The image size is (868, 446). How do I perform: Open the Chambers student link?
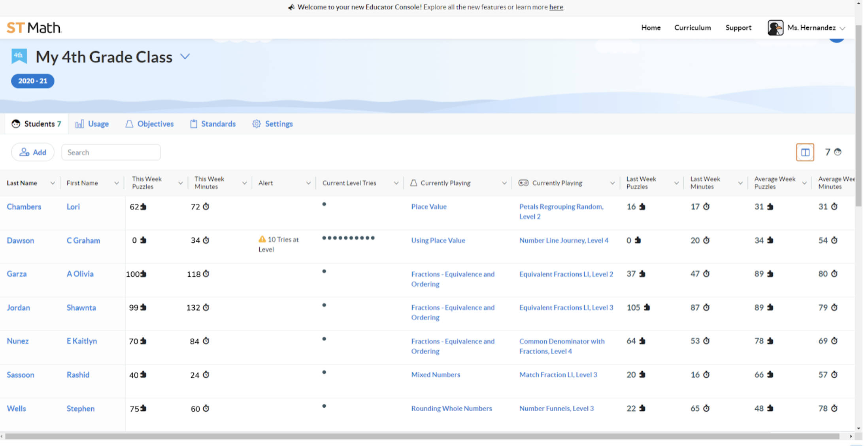coord(24,207)
